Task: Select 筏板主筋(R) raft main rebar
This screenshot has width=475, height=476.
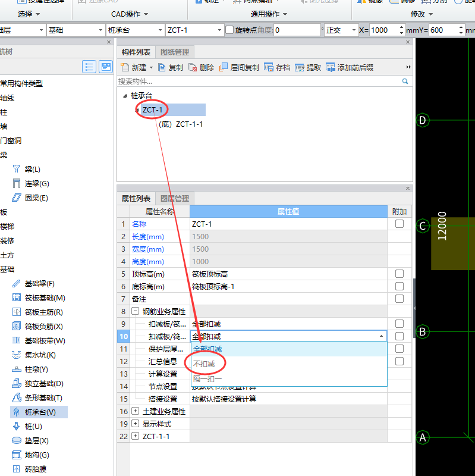Action: [37, 312]
